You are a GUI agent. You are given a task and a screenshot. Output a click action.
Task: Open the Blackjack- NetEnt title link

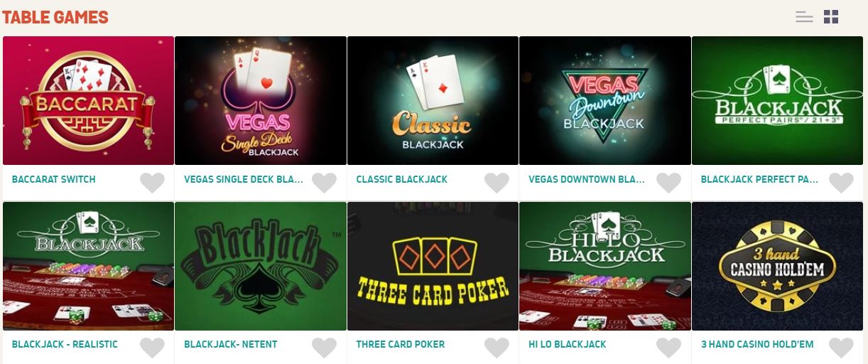point(230,344)
